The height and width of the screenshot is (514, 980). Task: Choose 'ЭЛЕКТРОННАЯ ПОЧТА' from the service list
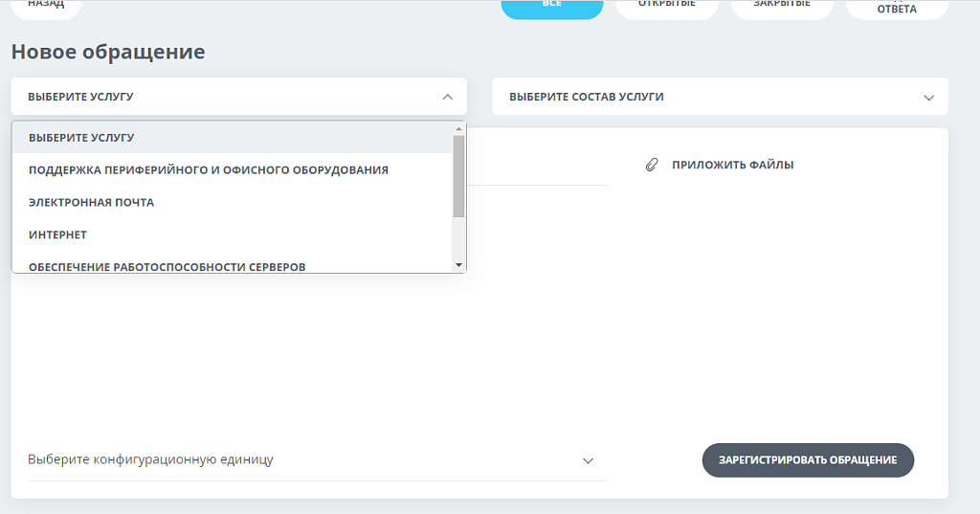coord(91,202)
